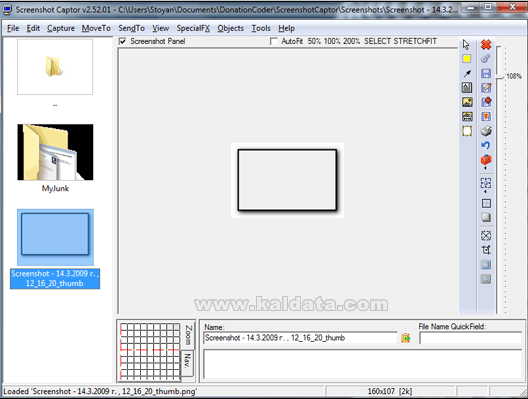Click the dotted selection region icon
This screenshot has height=399, width=528.
coord(486,183)
